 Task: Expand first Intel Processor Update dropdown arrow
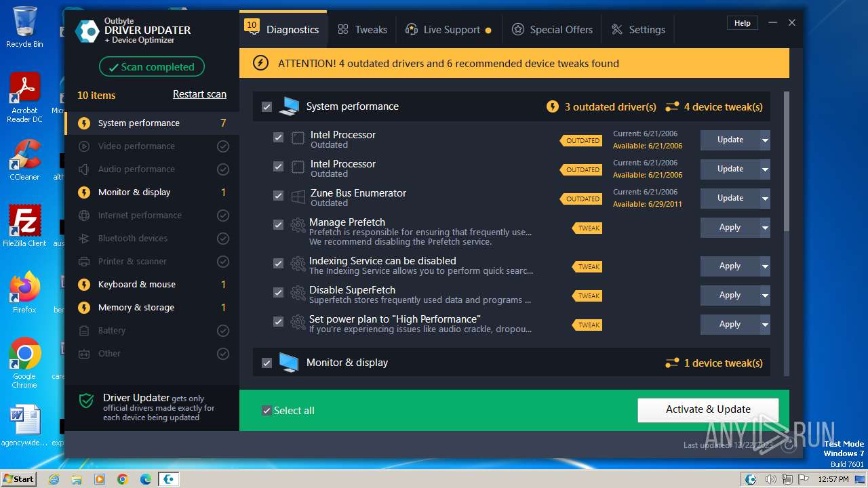[x=765, y=140]
